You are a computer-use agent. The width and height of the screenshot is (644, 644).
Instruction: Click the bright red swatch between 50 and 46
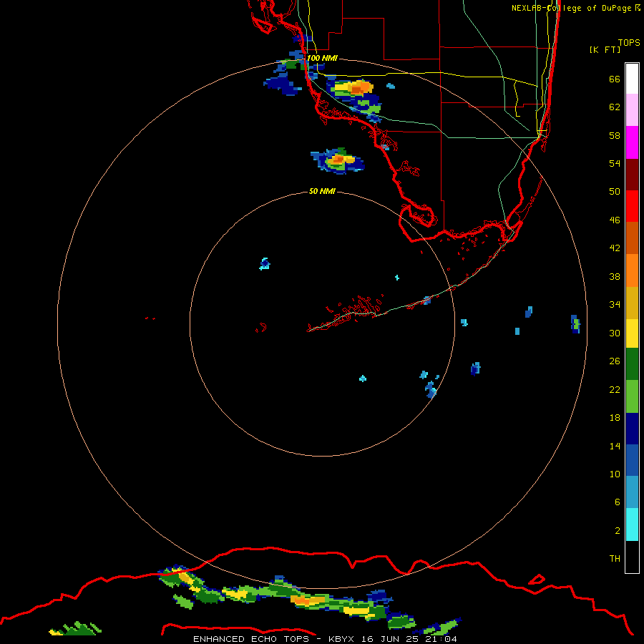tap(632, 206)
